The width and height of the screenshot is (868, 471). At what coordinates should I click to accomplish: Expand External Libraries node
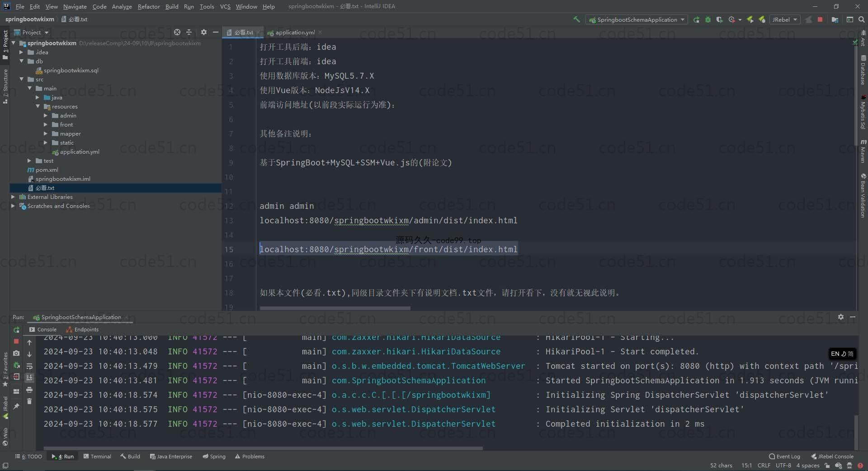coord(13,197)
